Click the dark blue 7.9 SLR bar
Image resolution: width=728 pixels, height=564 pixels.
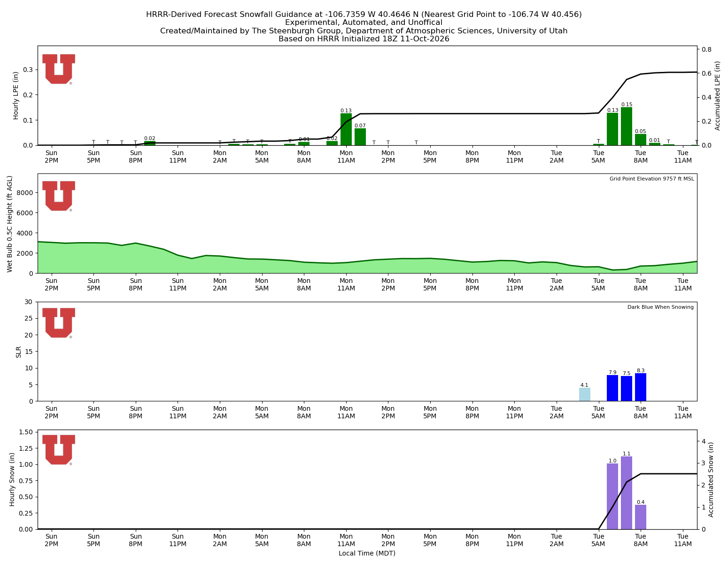click(x=612, y=388)
